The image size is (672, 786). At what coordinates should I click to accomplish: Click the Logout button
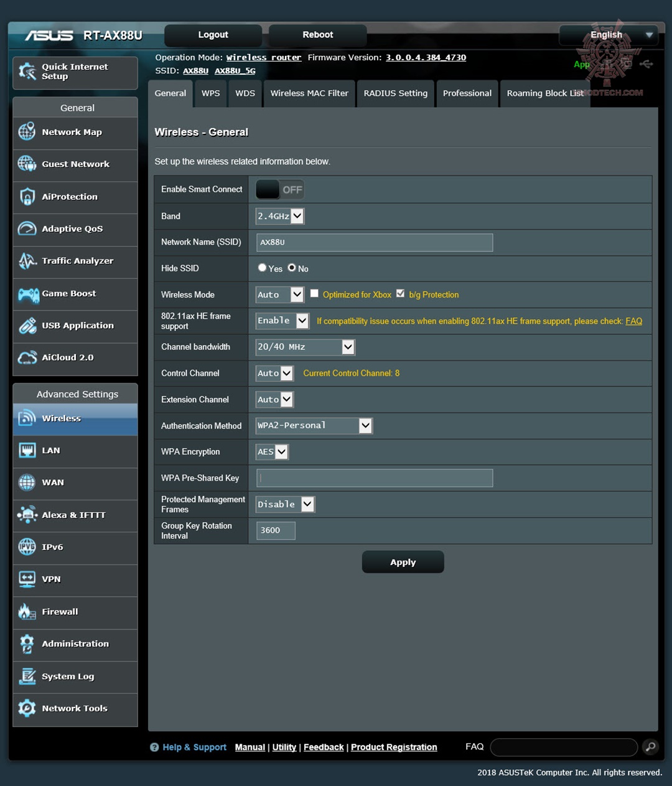click(213, 35)
